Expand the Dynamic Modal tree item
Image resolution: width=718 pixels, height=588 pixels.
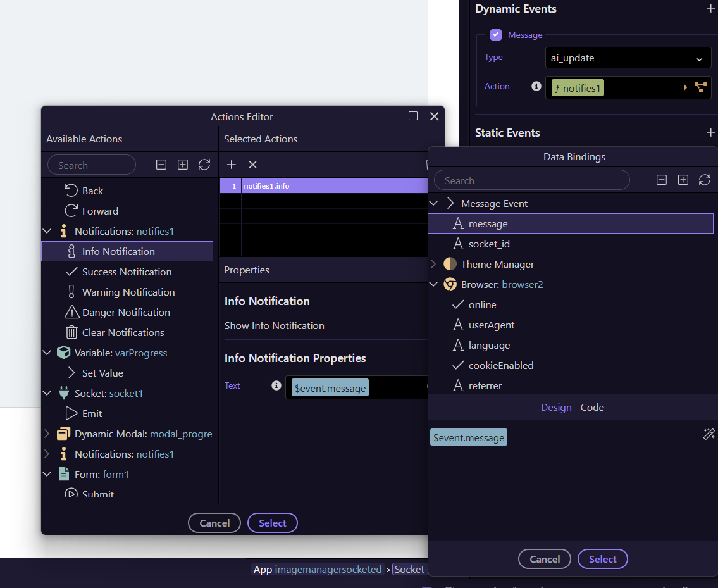point(47,434)
